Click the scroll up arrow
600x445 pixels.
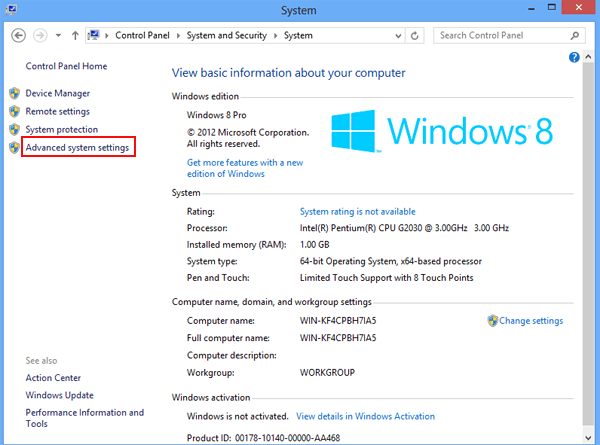coord(588,57)
